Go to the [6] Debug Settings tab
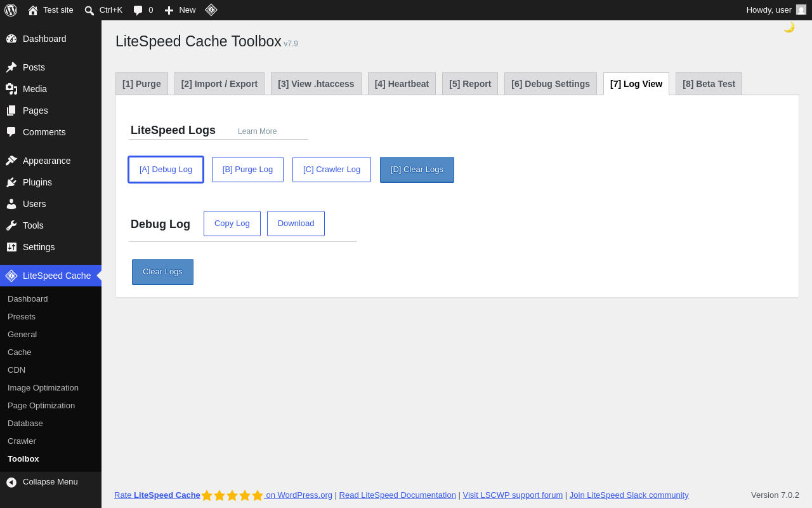The height and width of the screenshot is (508, 812). pos(551,84)
